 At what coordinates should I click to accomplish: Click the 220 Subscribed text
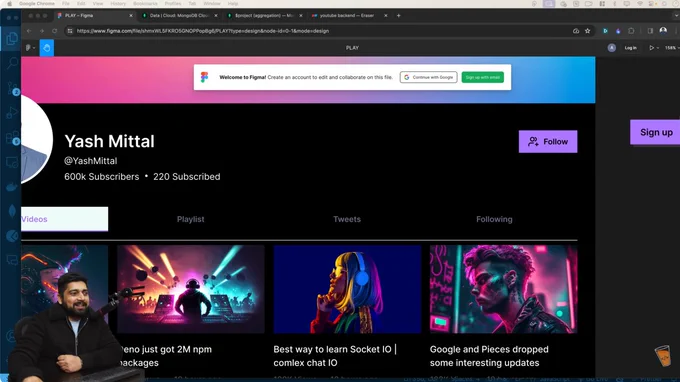click(x=186, y=176)
